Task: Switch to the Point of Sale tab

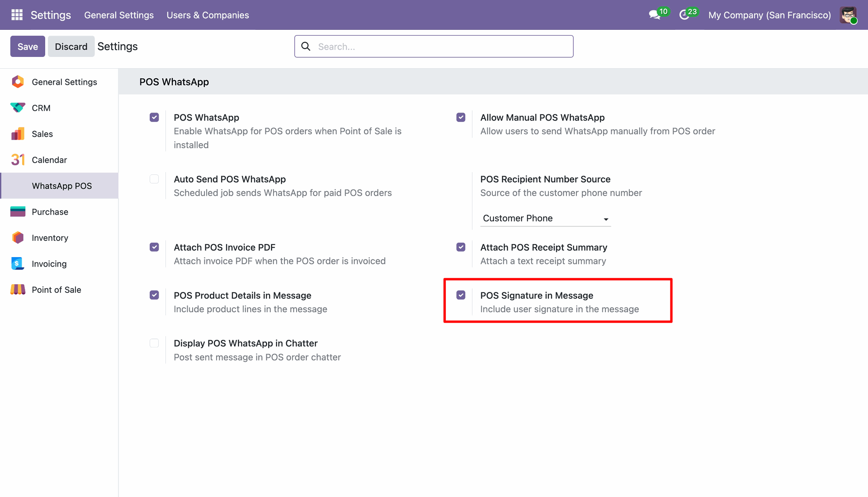Action: point(59,290)
